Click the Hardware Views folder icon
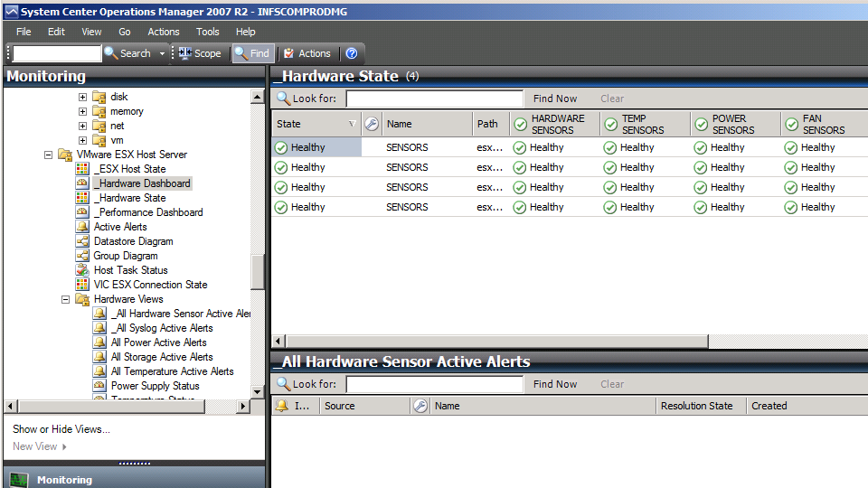 click(x=82, y=299)
